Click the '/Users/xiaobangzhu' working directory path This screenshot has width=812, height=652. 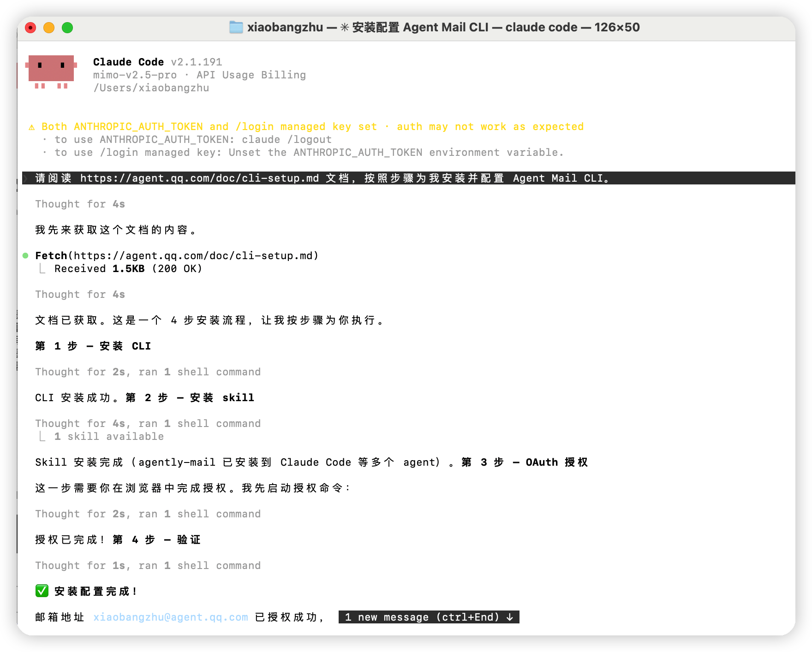(x=151, y=88)
